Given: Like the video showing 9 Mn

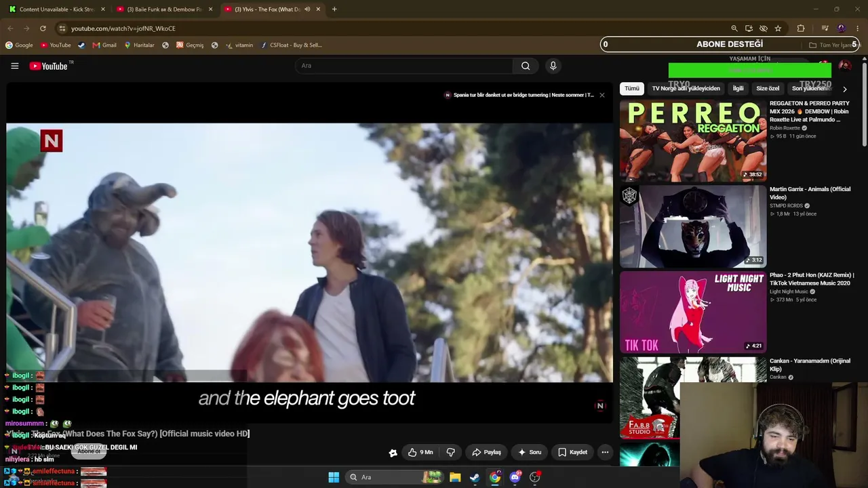Looking at the screenshot, I should (x=420, y=452).
